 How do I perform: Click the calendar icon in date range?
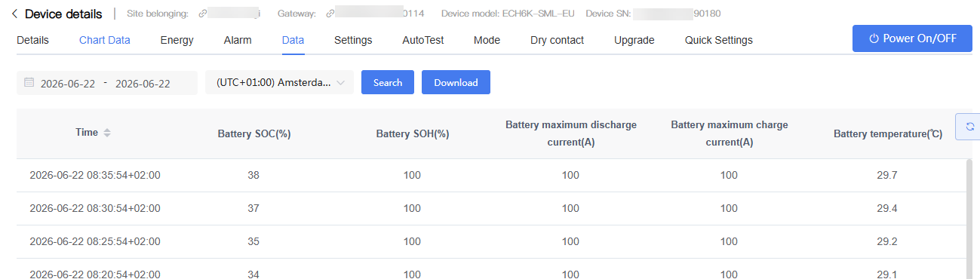point(29,83)
